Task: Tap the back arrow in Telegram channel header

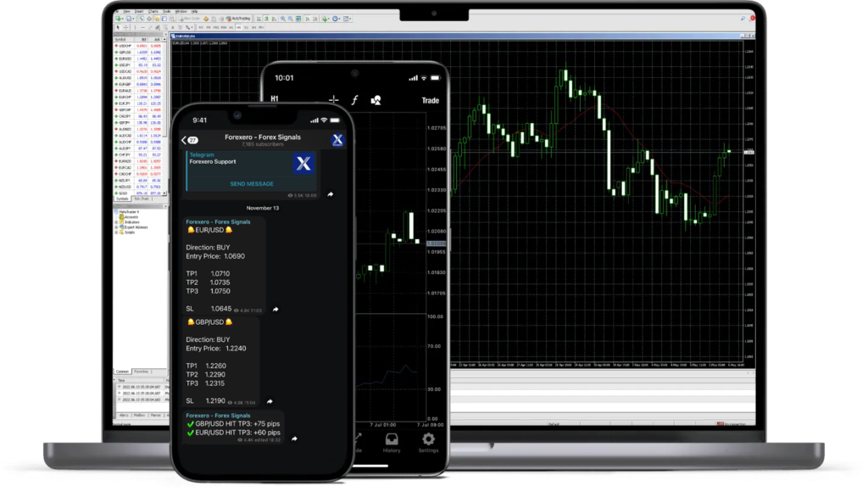Action: [185, 140]
